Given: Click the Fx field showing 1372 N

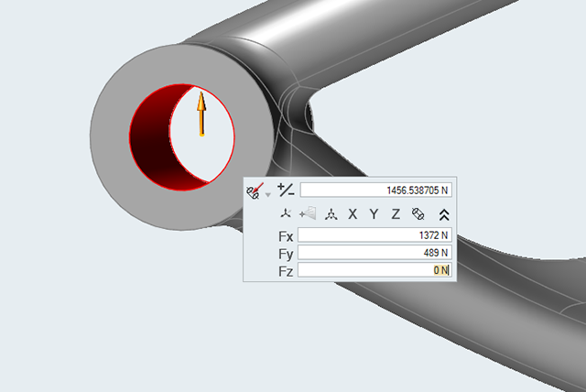Looking at the screenshot, I should click(376, 235).
